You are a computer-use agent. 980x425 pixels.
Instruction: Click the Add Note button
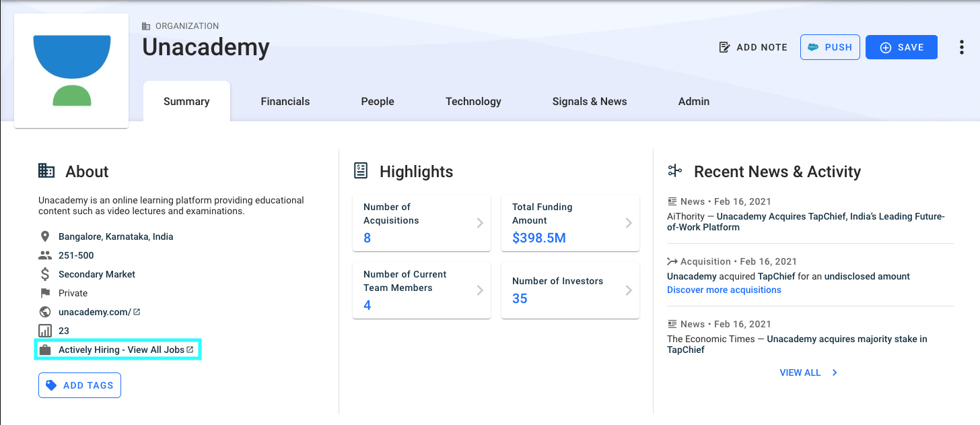753,47
